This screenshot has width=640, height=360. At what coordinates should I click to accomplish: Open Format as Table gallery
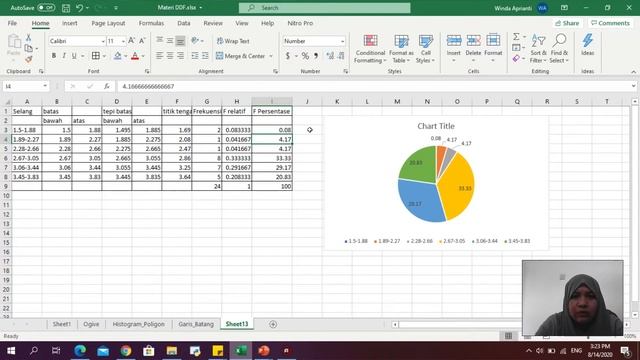401,49
